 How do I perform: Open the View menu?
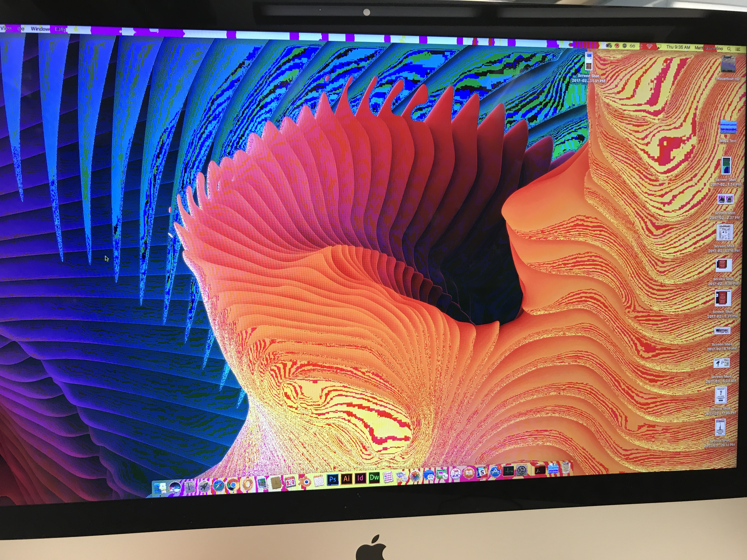click(6, 28)
